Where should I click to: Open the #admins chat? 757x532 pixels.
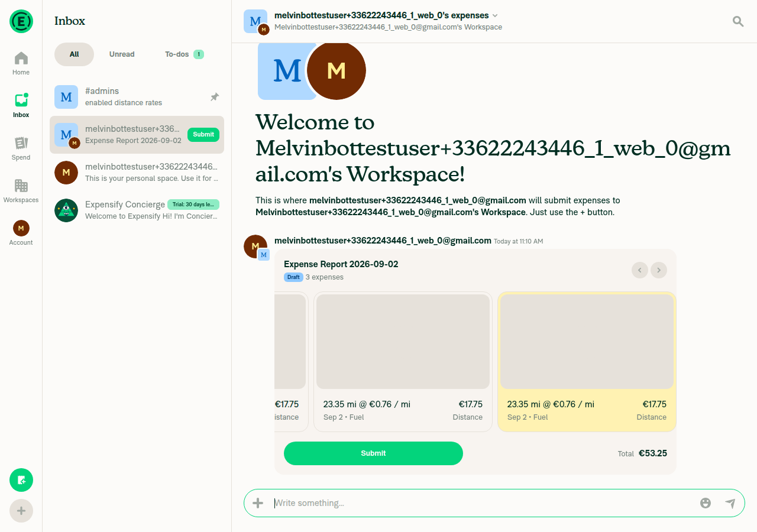pos(137,97)
